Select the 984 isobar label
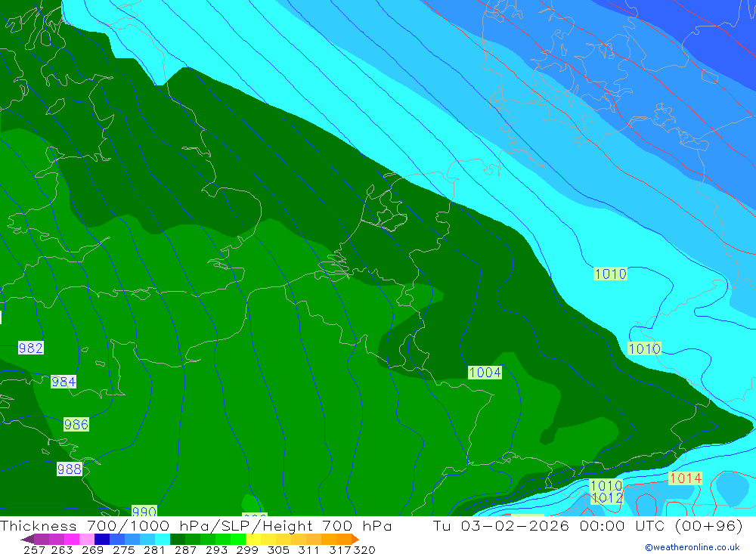 [x=64, y=382]
